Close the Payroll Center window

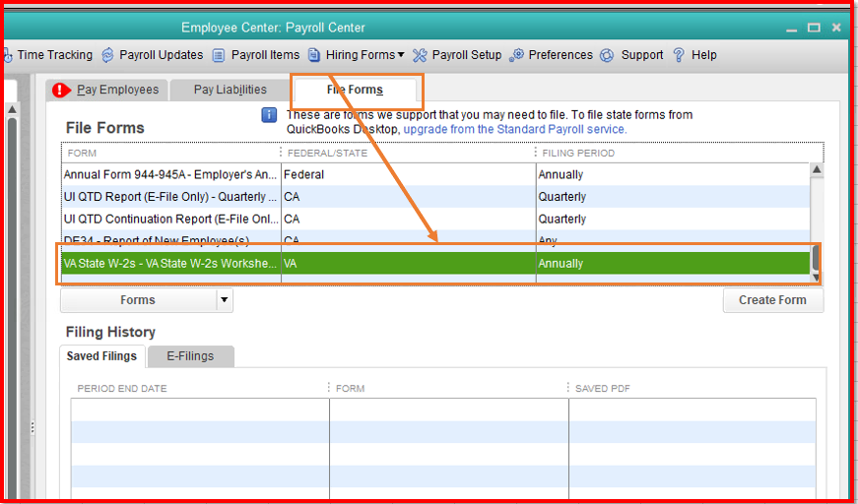pyautogui.click(x=836, y=28)
